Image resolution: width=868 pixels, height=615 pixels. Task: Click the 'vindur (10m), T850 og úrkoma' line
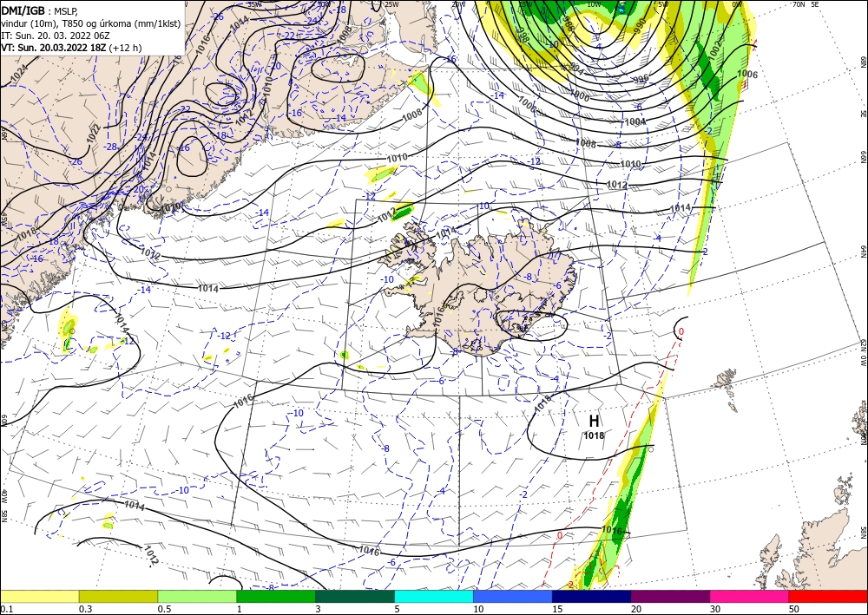91,23
